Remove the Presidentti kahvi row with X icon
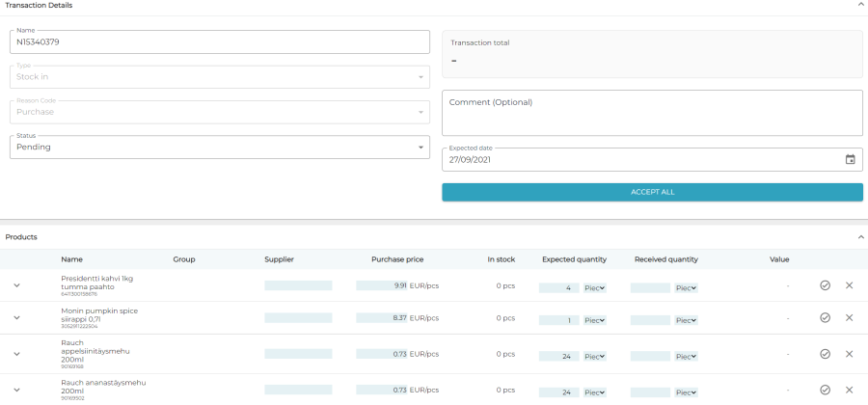The height and width of the screenshot is (405, 868). pyautogui.click(x=849, y=285)
